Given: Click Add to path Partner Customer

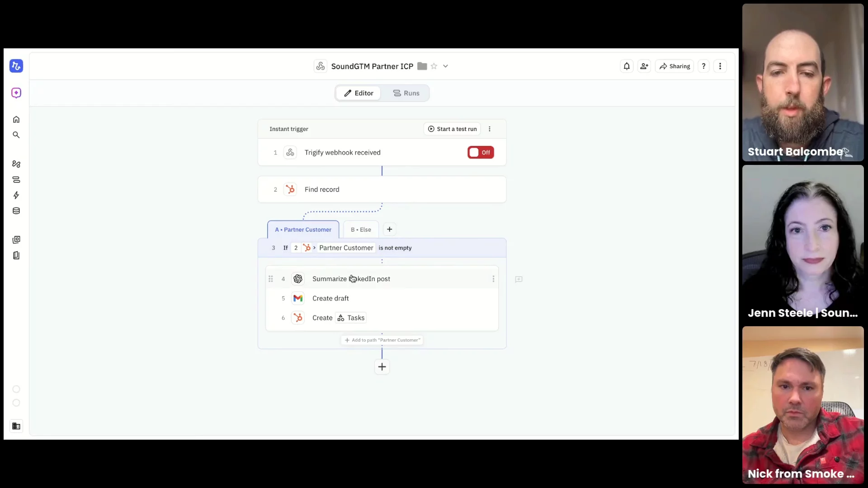Looking at the screenshot, I should [x=382, y=340].
